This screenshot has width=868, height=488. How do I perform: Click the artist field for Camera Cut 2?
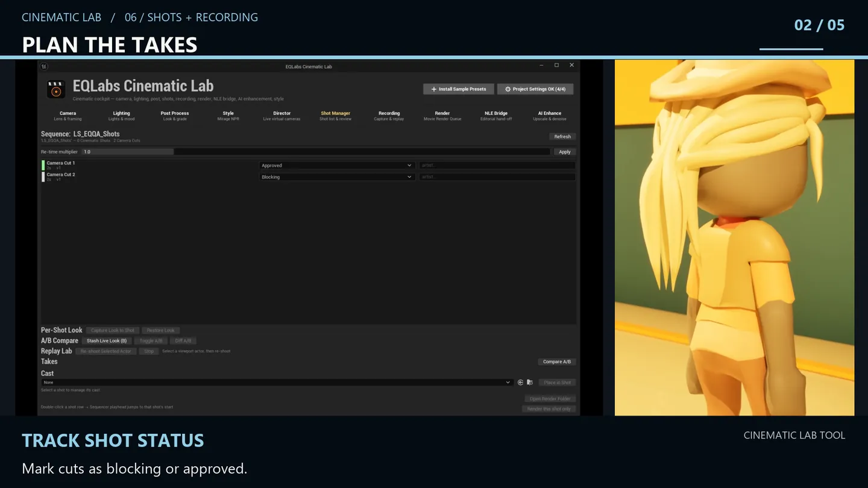(x=497, y=177)
